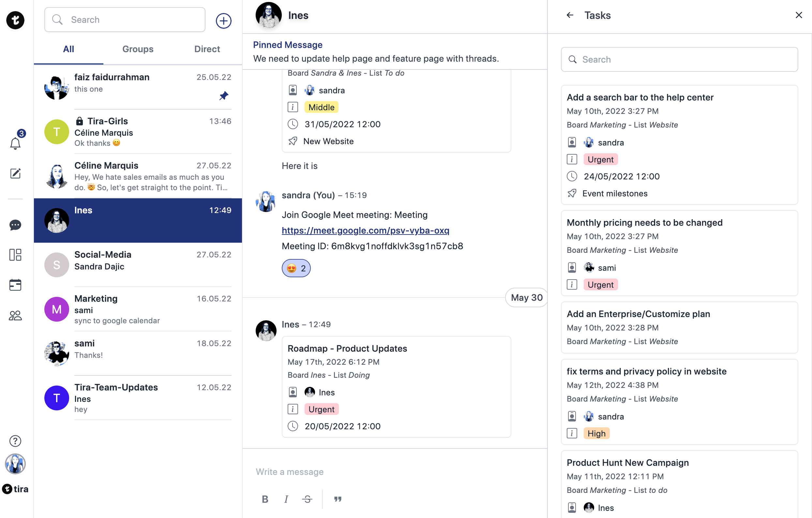Image resolution: width=812 pixels, height=518 pixels.
Task: Click the heart-eyes emoji reaction badge
Action: tap(296, 268)
